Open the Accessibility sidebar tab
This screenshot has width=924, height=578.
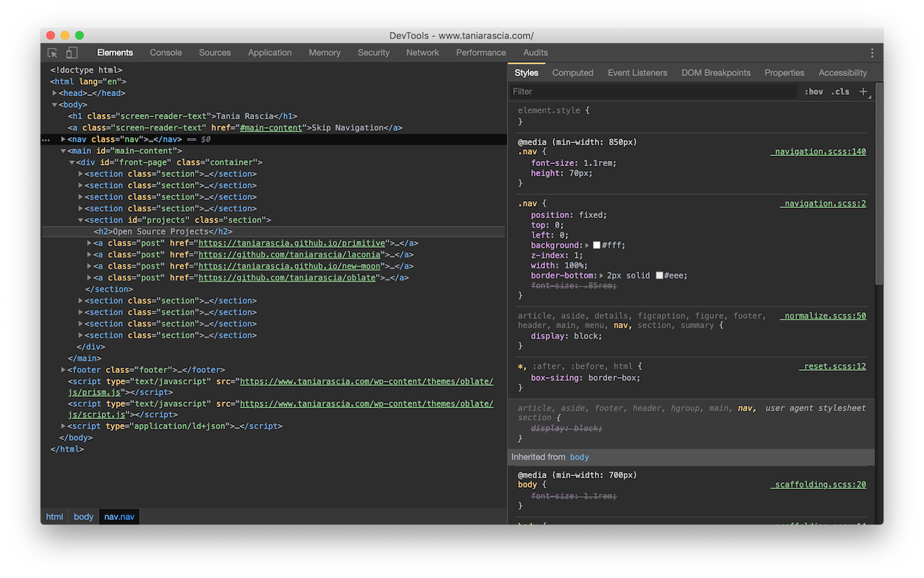[x=842, y=73]
